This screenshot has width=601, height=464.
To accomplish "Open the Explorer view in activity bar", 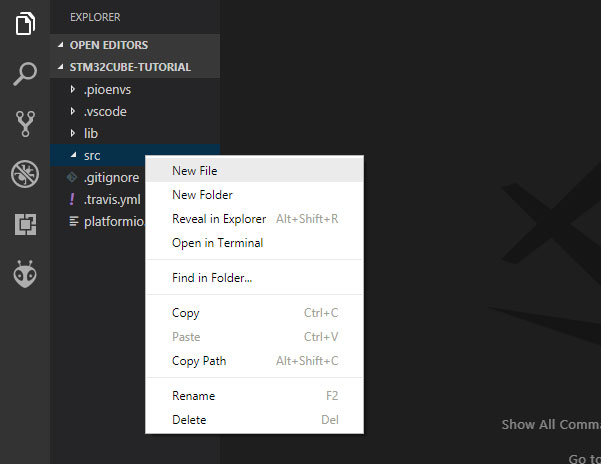I will (25, 24).
